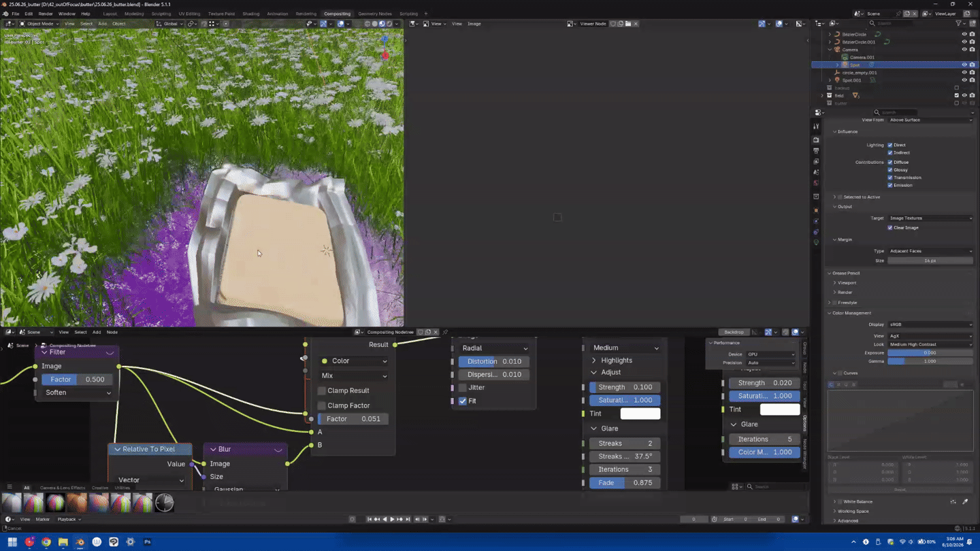The width and height of the screenshot is (980, 551).
Task: Switch to the Geometry Nodes workspace tab
Action: tap(375, 14)
